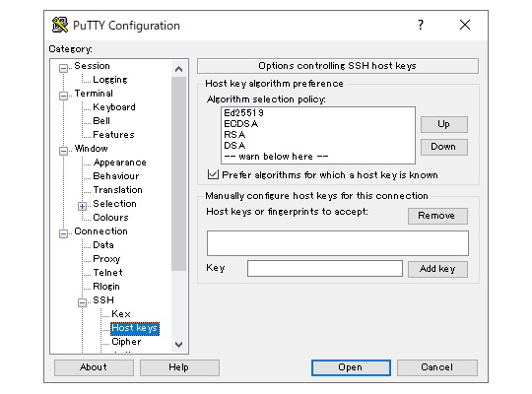
Task: Open the Proxy category
Action: [106, 259]
